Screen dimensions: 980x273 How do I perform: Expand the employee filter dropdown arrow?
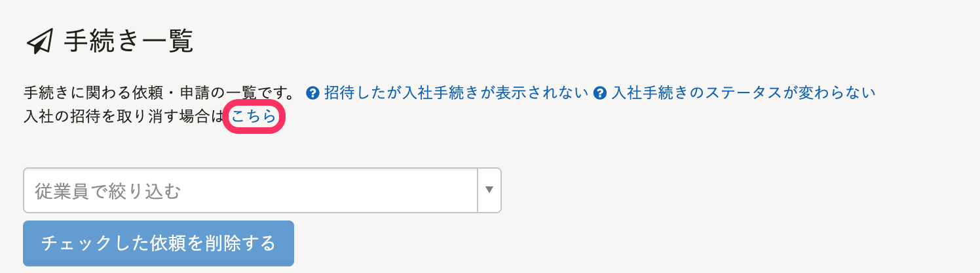[489, 190]
